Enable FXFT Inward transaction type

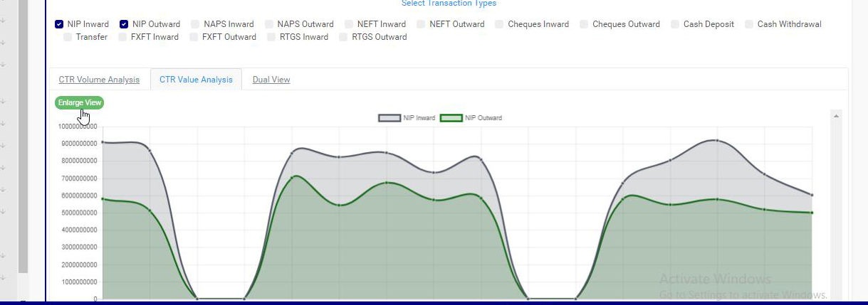pyautogui.click(x=122, y=37)
